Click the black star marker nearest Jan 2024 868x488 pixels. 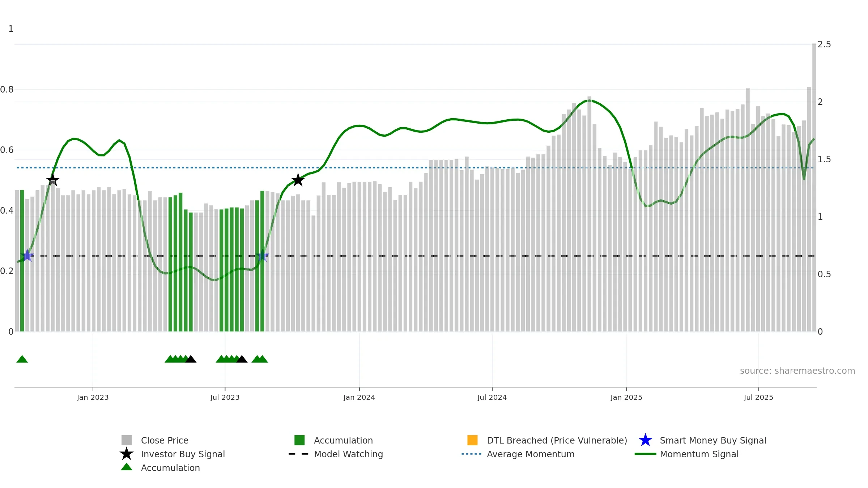point(298,180)
